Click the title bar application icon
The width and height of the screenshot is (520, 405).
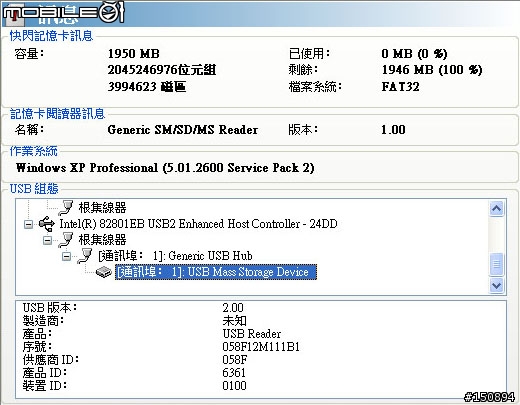pos(13,15)
